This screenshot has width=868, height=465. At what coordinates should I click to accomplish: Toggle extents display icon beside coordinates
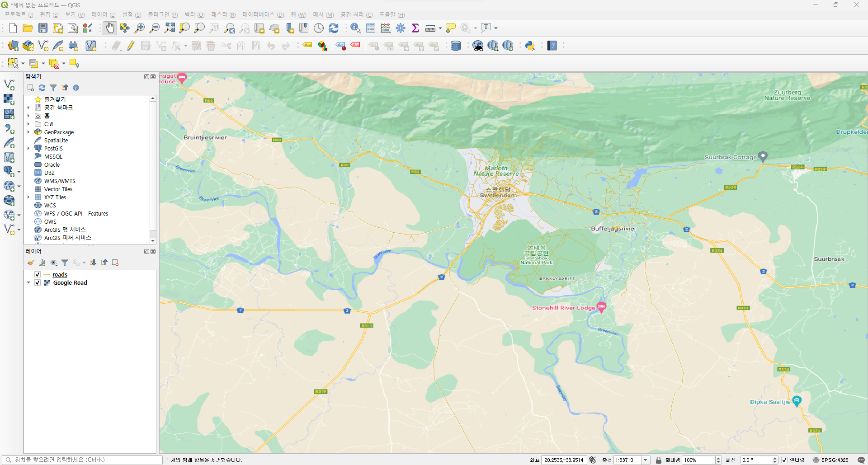(593, 460)
